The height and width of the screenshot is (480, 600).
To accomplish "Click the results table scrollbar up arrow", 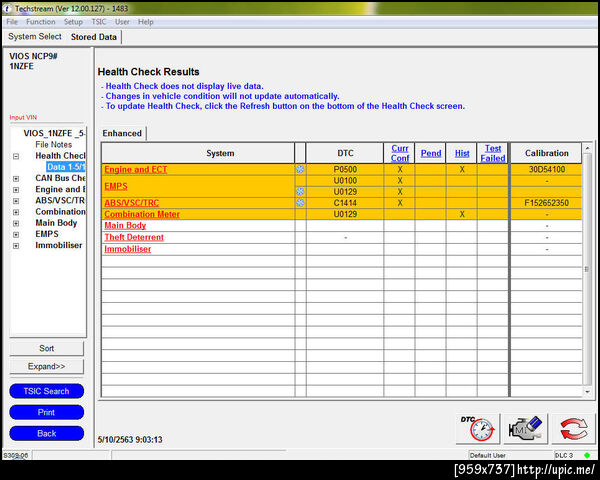I will pyautogui.click(x=587, y=147).
